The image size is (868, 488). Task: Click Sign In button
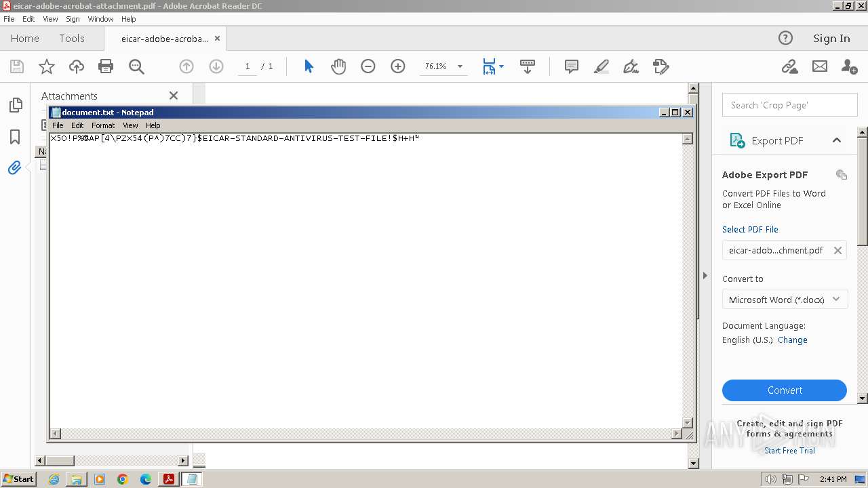tap(831, 39)
